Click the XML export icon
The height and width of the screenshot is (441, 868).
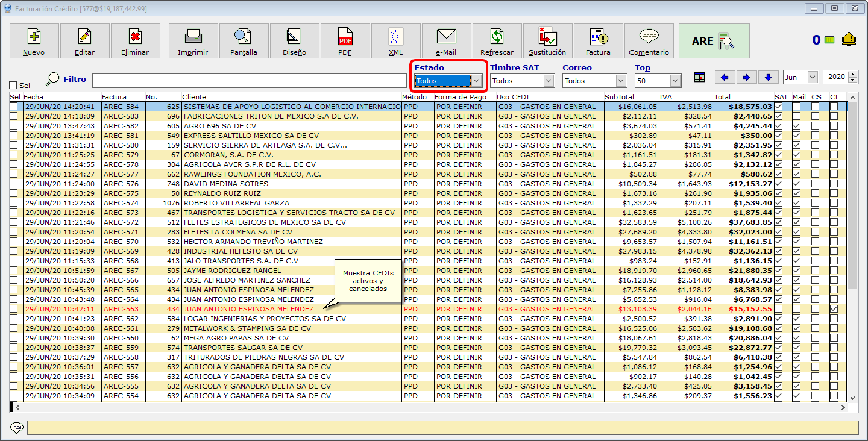[x=395, y=41]
